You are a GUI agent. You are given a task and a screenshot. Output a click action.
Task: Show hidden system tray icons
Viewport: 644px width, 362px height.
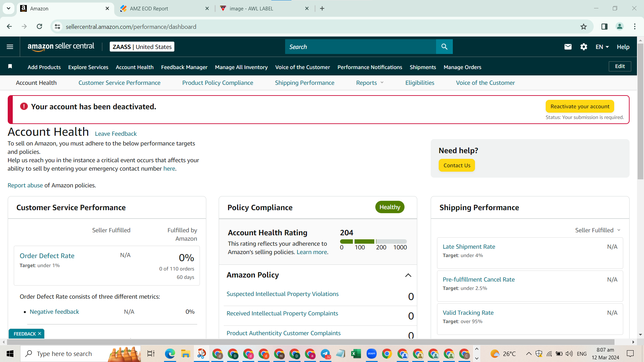pos(529,354)
